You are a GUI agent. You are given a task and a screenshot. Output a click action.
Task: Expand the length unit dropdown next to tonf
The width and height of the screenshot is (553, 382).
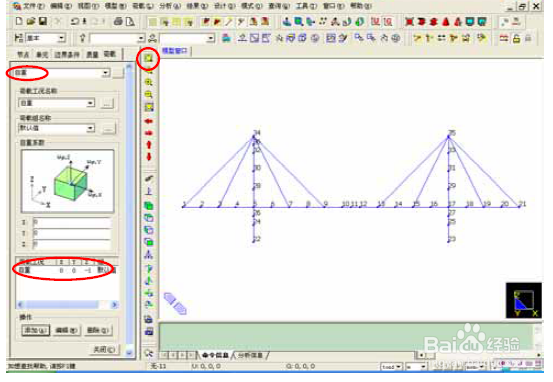click(423, 367)
